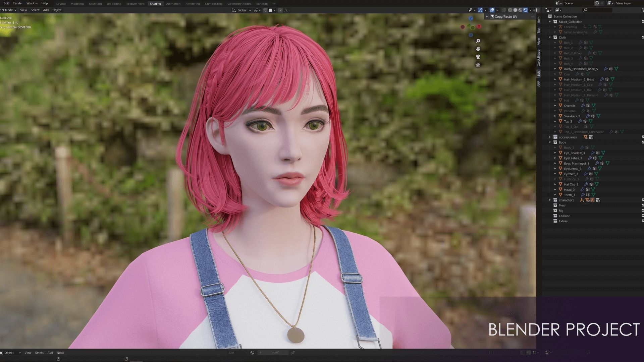Uncheck the Body collection checkbox

[x=643, y=142]
